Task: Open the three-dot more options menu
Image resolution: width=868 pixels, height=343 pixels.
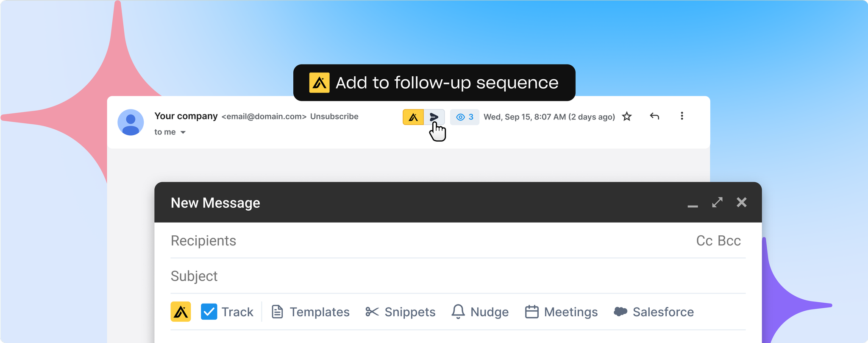Action: point(682,116)
